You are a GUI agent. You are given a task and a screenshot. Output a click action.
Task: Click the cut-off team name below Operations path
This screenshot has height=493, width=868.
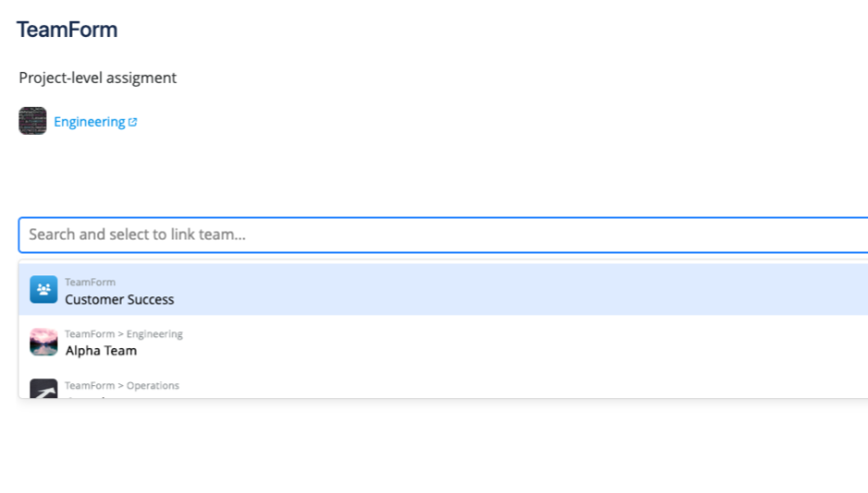(90, 396)
